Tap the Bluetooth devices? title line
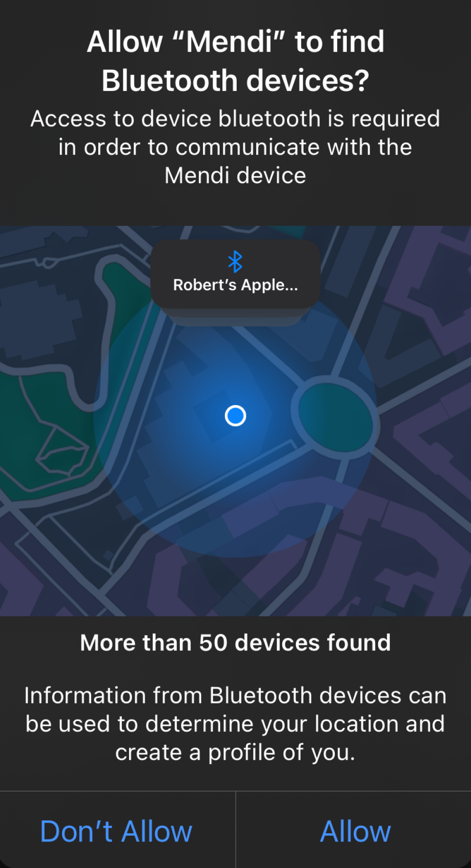Screen dimensions: 471x868 point(236,80)
